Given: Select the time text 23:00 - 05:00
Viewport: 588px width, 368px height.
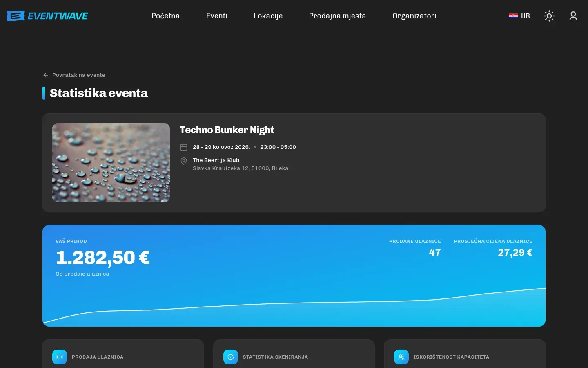Looking at the screenshot, I should [278, 147].
